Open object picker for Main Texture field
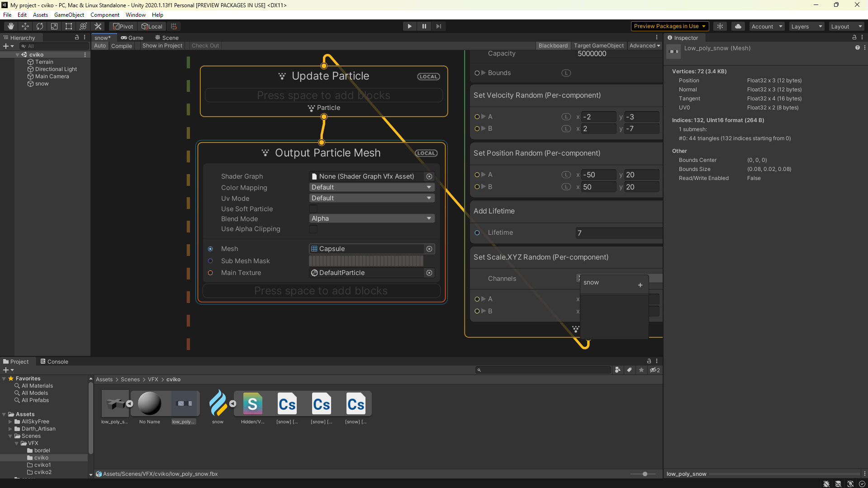868x488 pixels. pos(429,273)
